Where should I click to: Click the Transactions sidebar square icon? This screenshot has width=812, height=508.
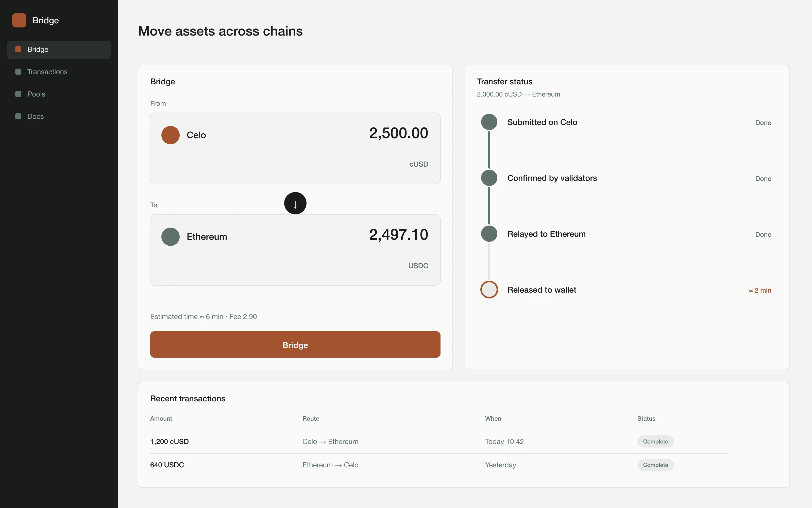pyautogui.click(x=19, y=72)
